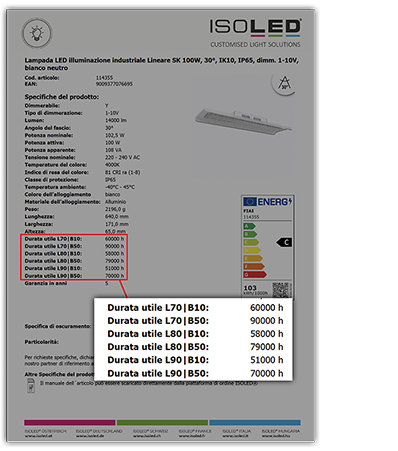Click '60000 h' in the enlarged callout
Image resolution: width=398 pixels, height=451 pixels.
coord(266,307)
